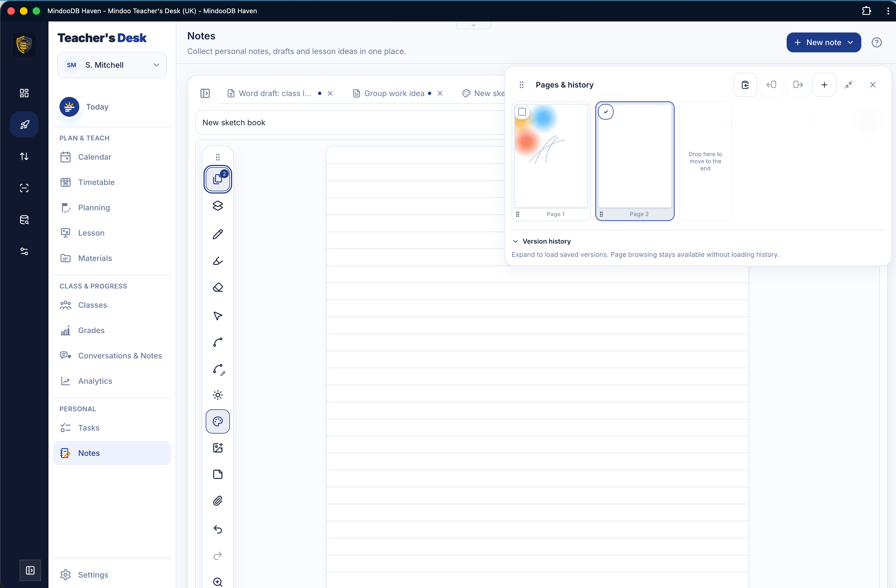Undo the last sketch action
Screen dimensions: 896x588
coord(218,529)
